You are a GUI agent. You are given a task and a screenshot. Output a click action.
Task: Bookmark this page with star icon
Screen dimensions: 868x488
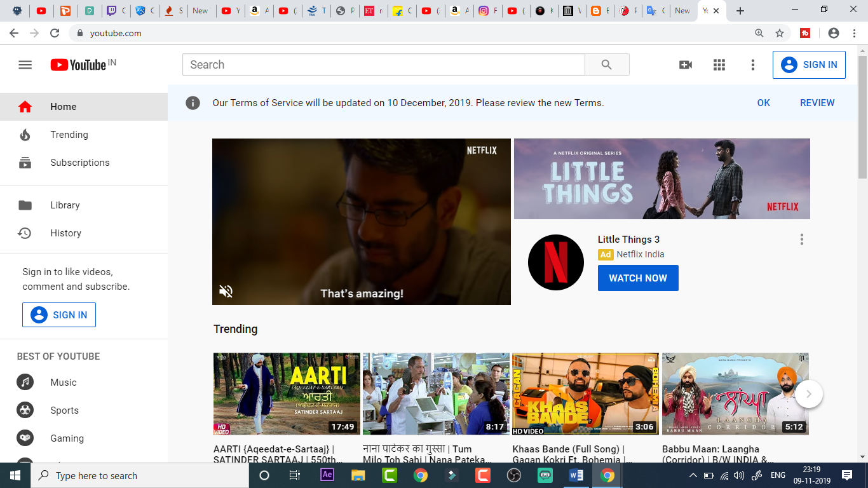(780, 33)
